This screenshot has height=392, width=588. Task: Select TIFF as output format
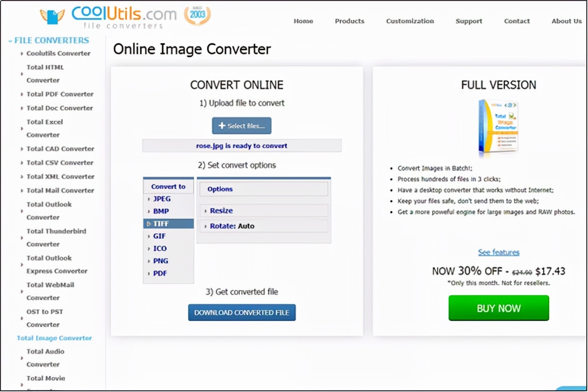(x=168, y=224)
